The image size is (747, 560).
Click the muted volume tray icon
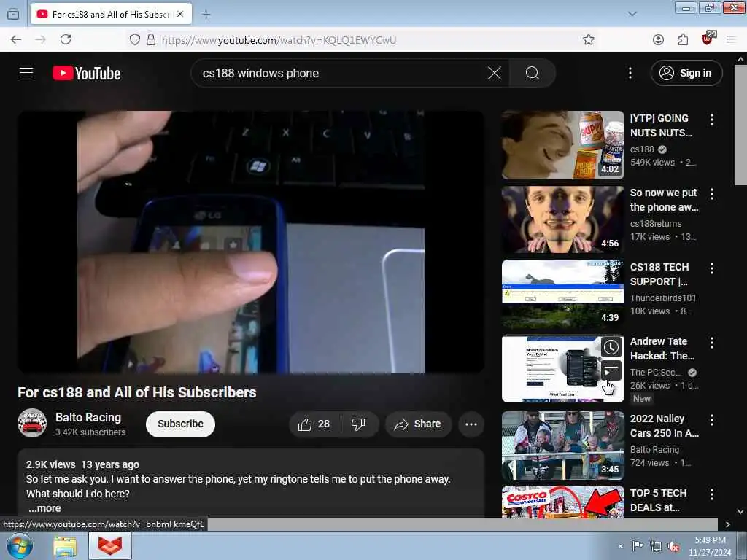point(673,547)
